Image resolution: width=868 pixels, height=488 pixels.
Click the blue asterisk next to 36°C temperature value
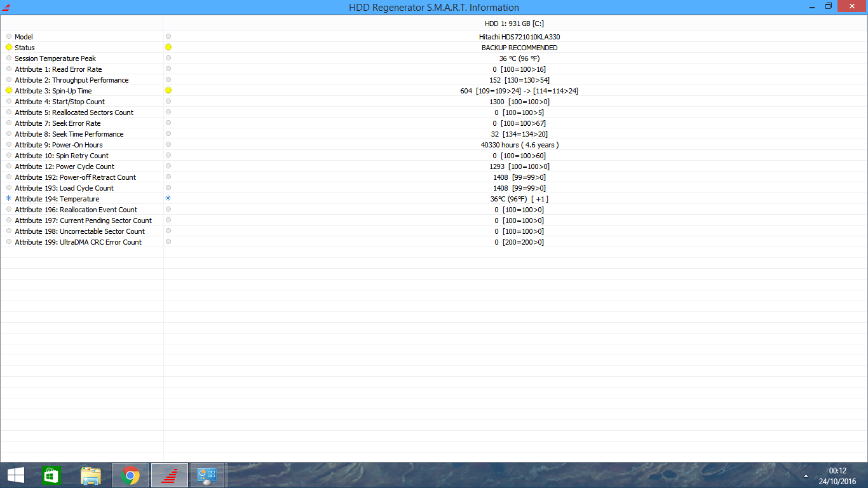click(168, 199)
